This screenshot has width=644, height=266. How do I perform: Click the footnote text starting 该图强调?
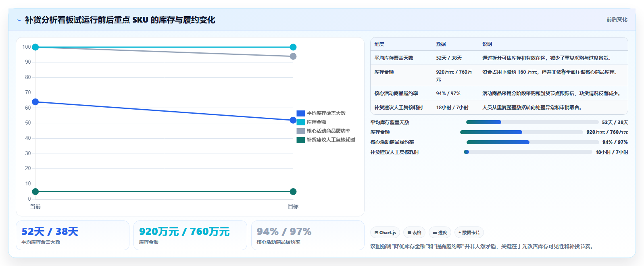483,246
